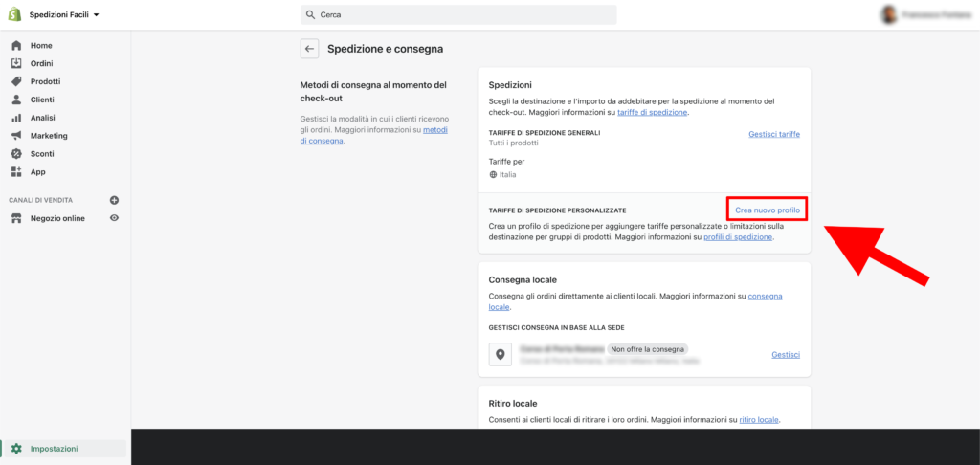980x465 pixels.
Task: Click the search magnifier icon
Action: pos(311,14)
